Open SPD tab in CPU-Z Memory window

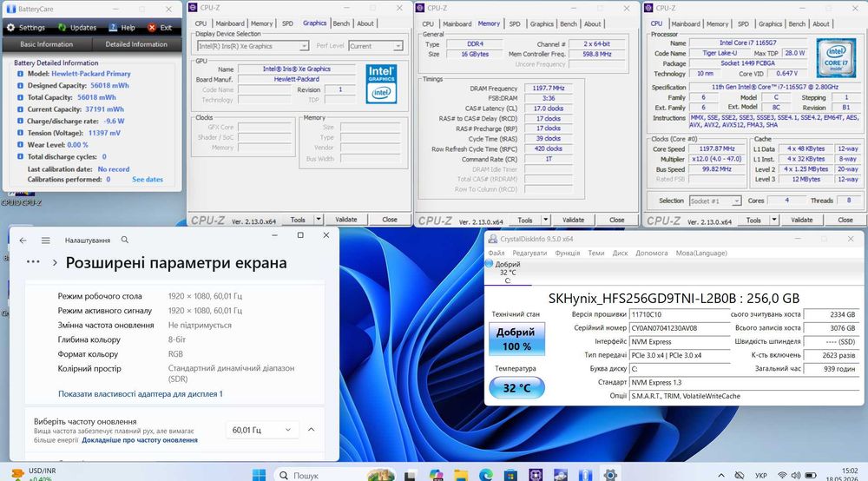(515, 23)
